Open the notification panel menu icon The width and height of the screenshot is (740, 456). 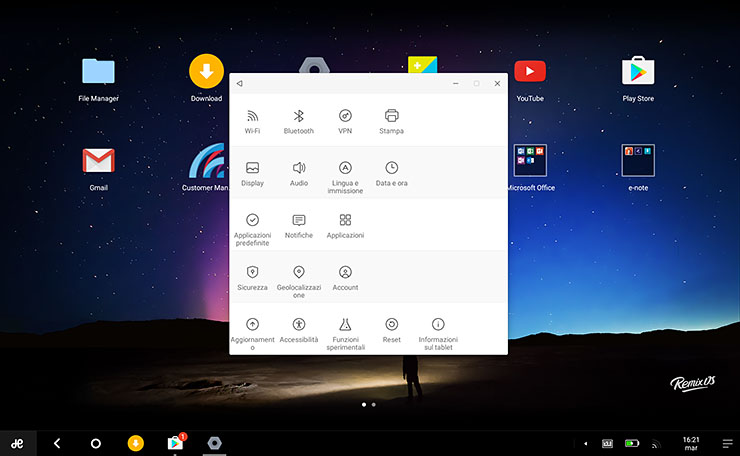(727, 443)
